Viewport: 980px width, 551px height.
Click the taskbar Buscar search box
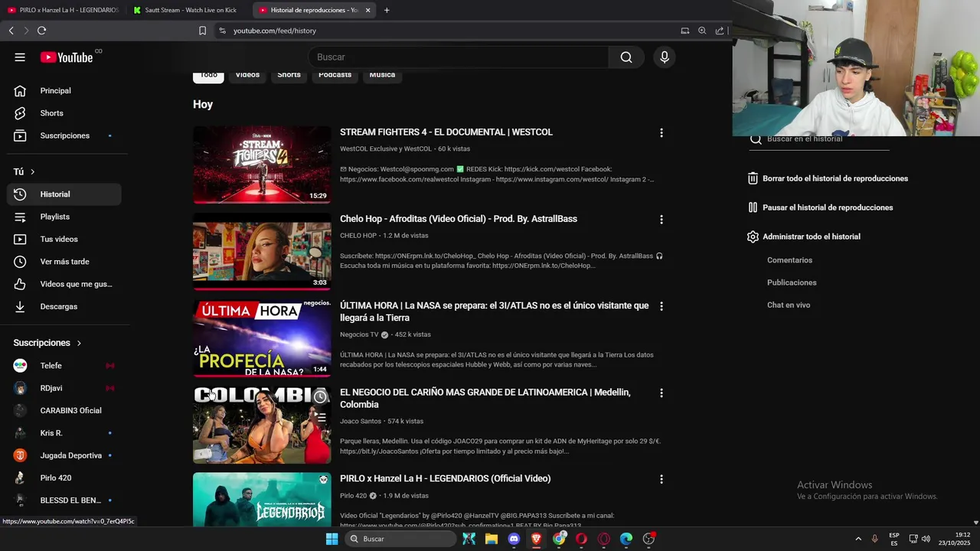(x=400, y=539)
